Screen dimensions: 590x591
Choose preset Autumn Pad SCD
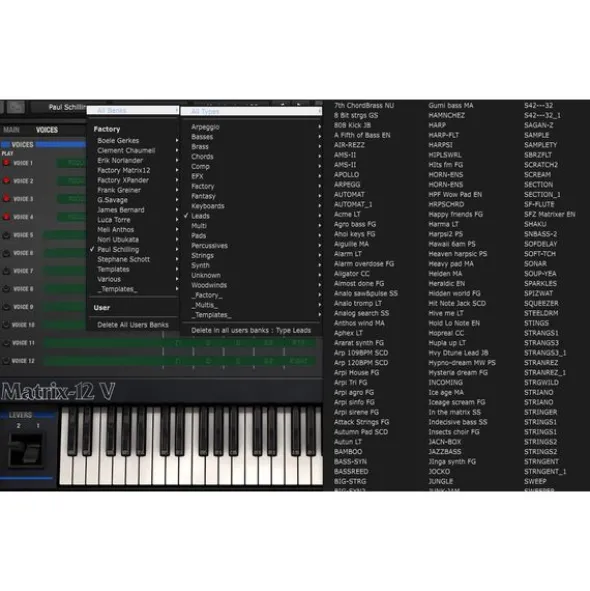click(361, 432)
